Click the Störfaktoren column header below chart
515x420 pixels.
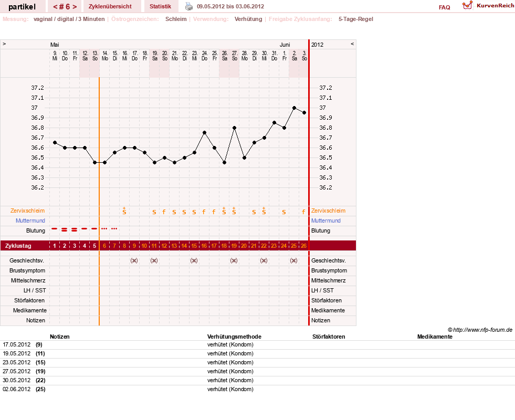329,337
